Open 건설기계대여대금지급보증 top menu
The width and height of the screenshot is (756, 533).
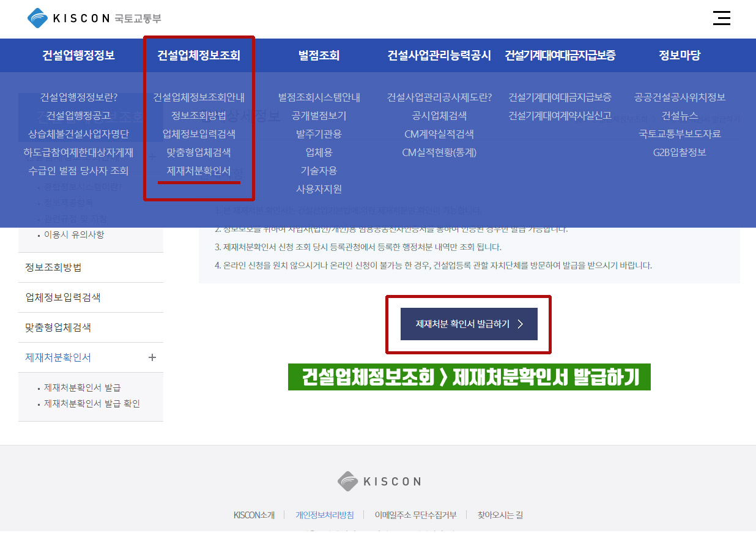tap(560, 56)
